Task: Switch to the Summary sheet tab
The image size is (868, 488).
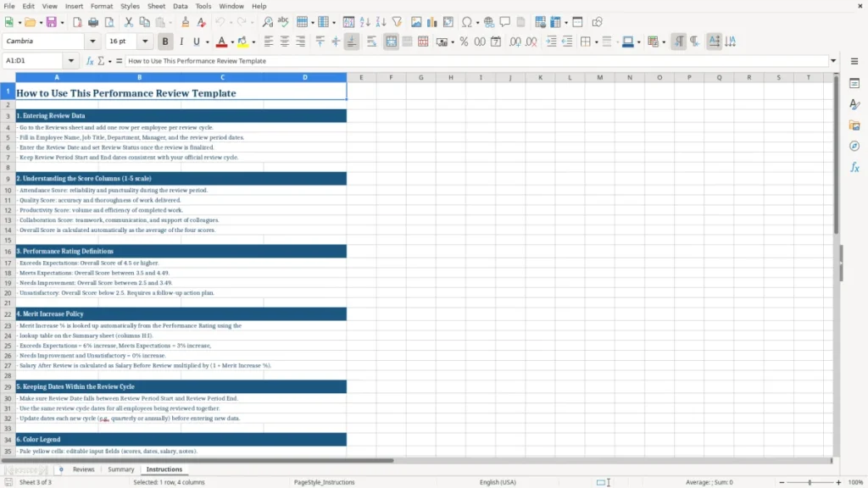Action: 120,469
